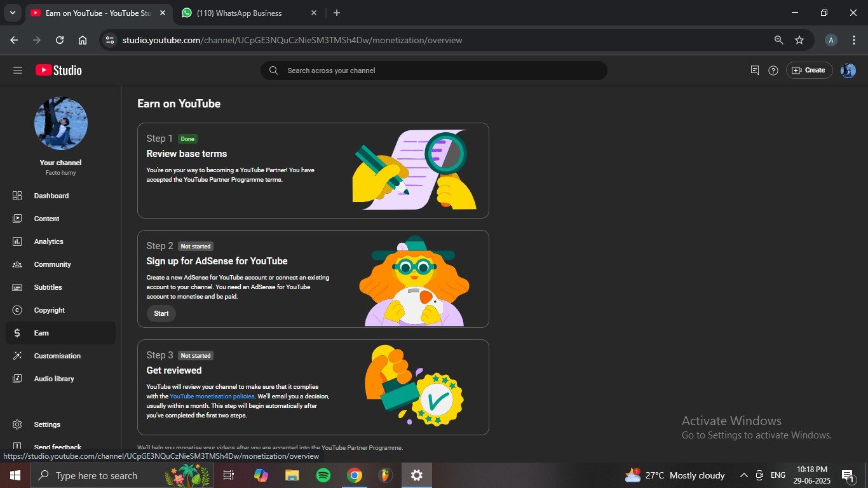Open Windows Settings gear on taskbar
868x488 pixels.
417,475
